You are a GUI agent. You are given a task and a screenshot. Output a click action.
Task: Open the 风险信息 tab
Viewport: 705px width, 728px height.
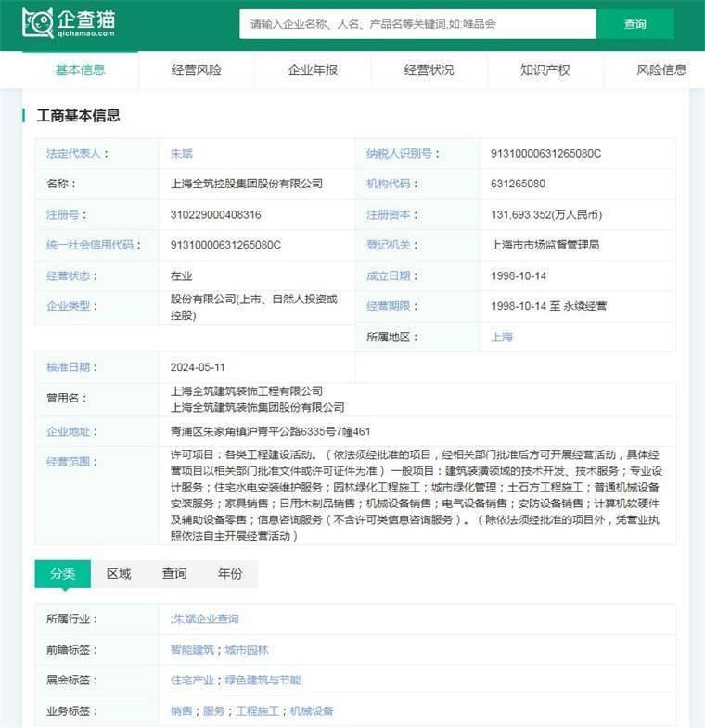tap(660, 70)
